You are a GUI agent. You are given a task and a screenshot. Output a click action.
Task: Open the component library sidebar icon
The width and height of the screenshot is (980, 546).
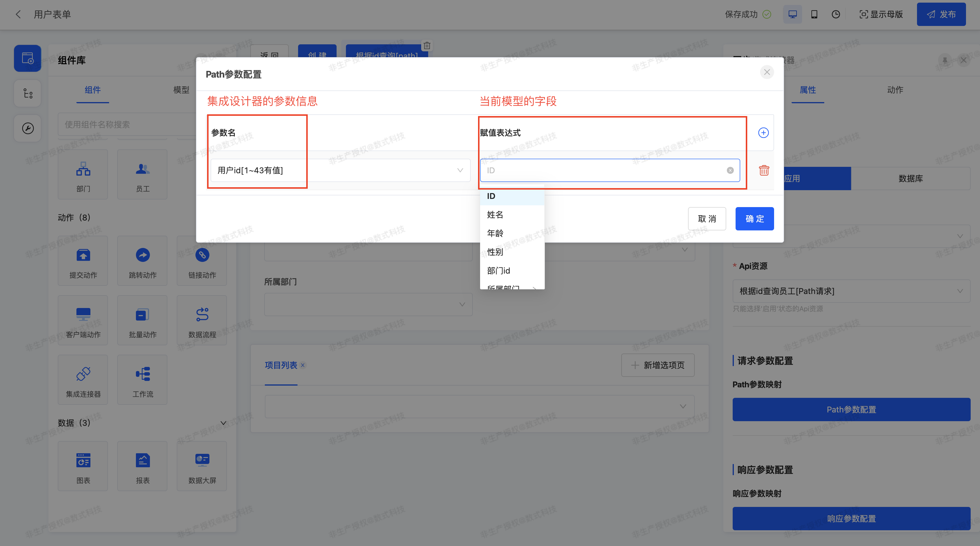point(27,58)
